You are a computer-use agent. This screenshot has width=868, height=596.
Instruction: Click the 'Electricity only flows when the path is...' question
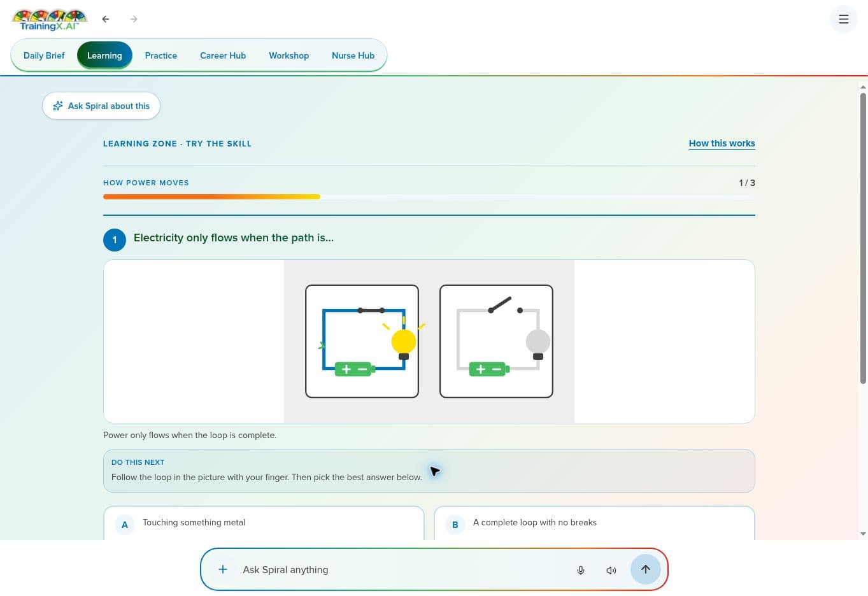[234, 238]
